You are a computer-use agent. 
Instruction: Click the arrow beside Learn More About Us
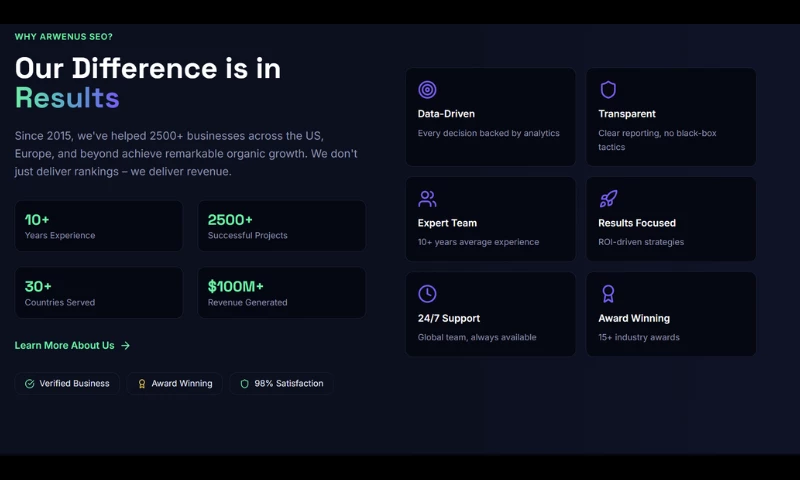coord(125,346)
